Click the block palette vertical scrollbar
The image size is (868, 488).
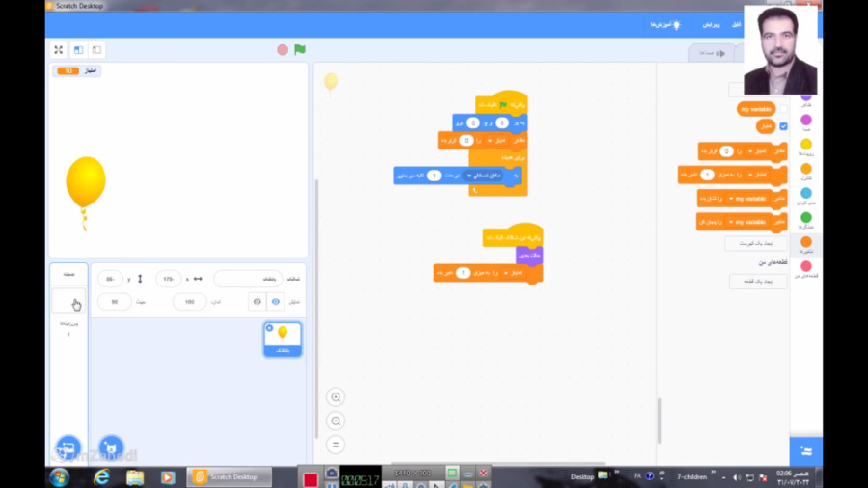(659, 420)
